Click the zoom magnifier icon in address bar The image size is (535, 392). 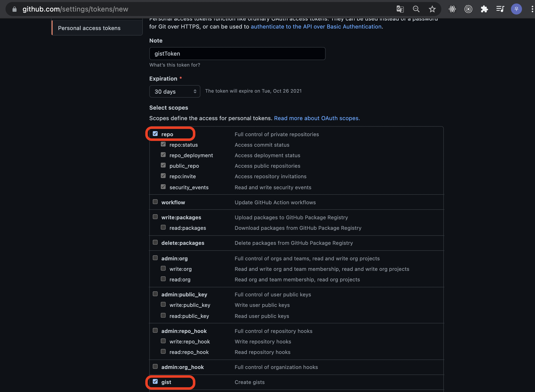(416, 9)
